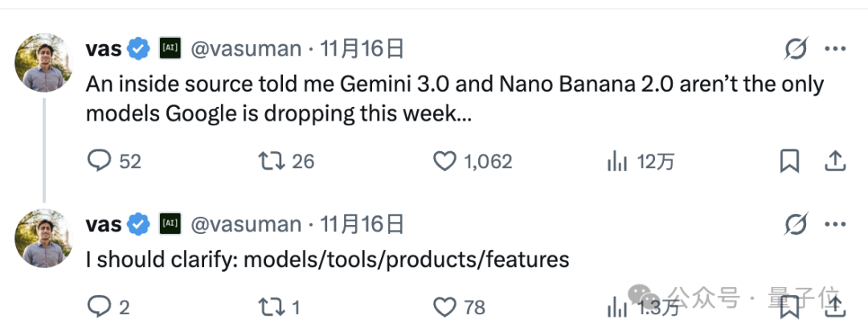This screenshot has width=868, height=332.
Task: Open Grok icon on first tweet
Action: (x=796, y=49)
